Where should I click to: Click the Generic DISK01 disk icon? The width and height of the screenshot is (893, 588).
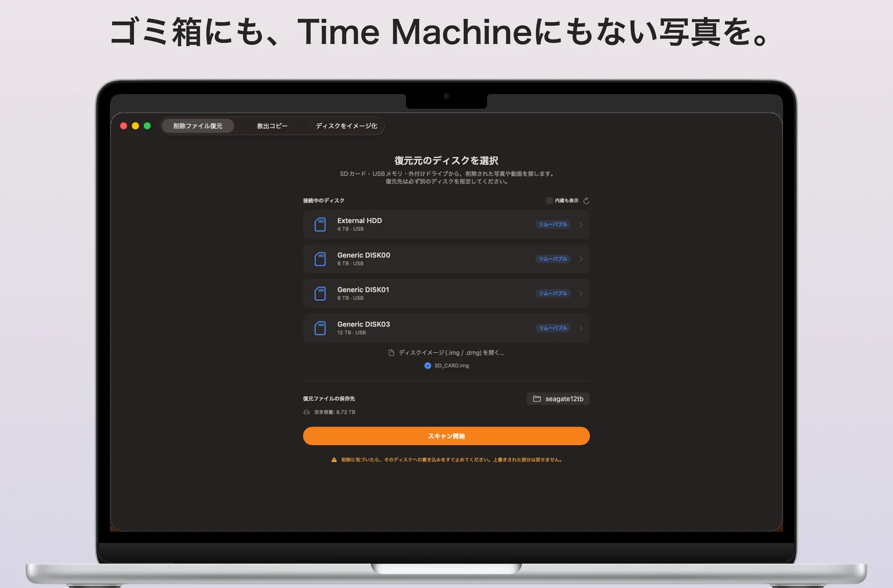[x=320, y=294]
